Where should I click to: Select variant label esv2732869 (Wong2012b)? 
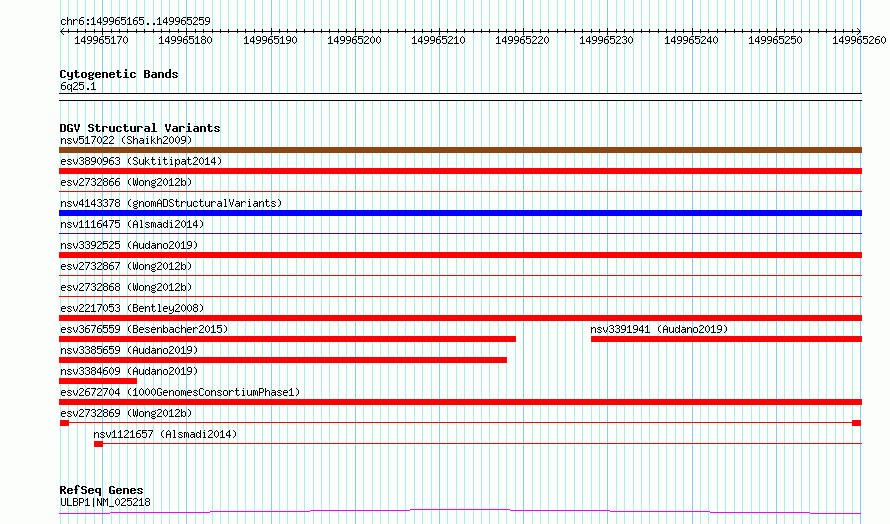[126, 413]
